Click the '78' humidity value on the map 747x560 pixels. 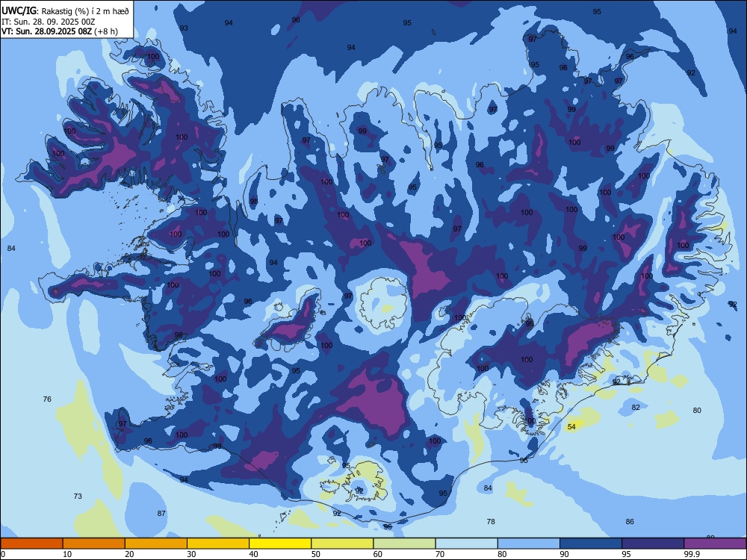pos(492,521)
